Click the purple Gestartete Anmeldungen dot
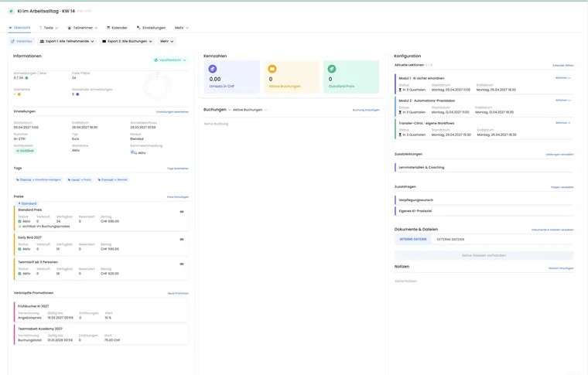This screenshot has width=588, height=375. tap(77, 94)
